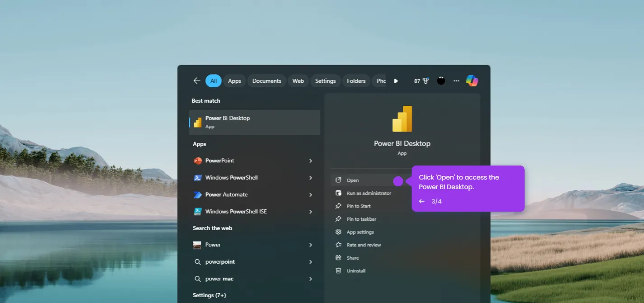Image resolution: width=644 pixels, height=303 pixels.
Task: Expand options for Power Automate
Action: click(x=311, y=194)
